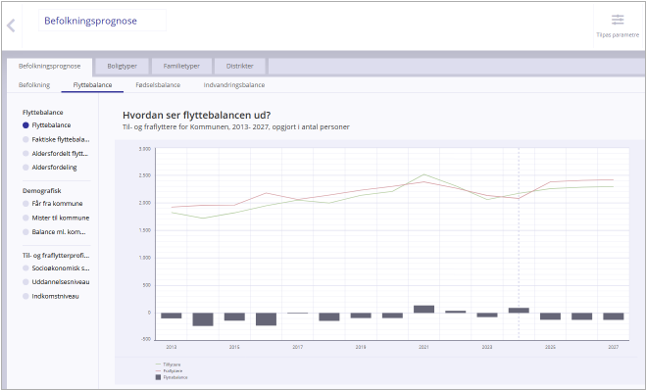Select the Befolkning sub-tab

point(34,85)
